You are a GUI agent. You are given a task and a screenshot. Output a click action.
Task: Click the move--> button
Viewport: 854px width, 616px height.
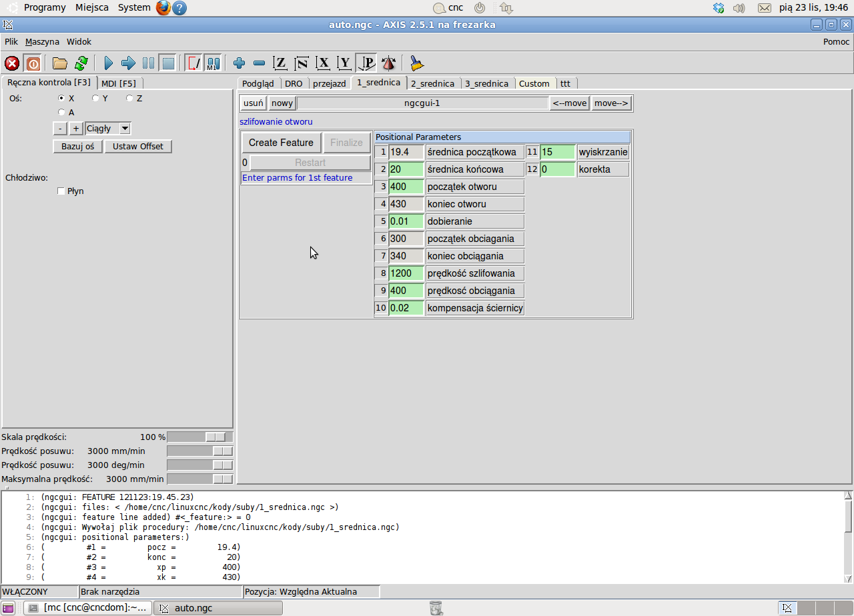611,103
